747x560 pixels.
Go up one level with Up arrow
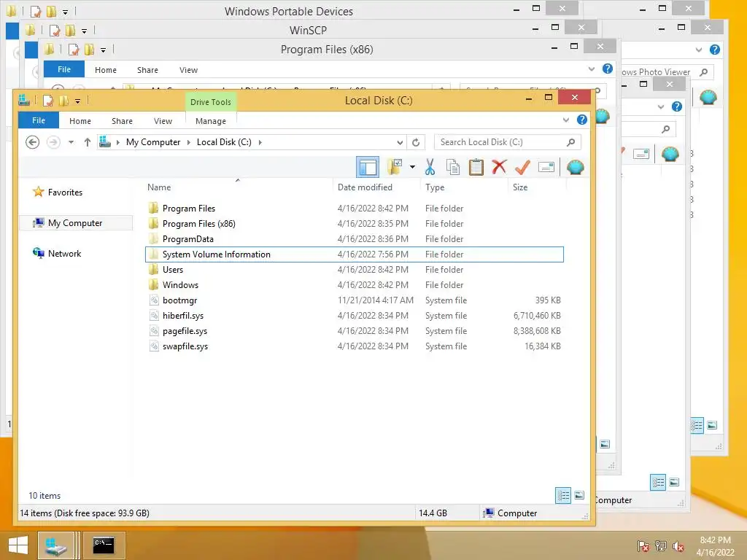pos(88,142)
